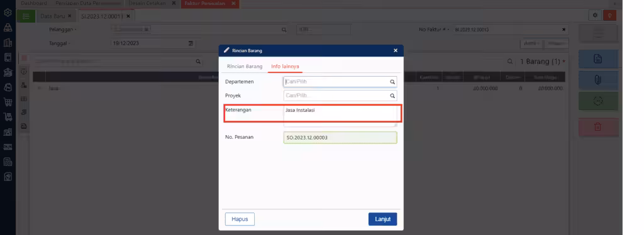This screenshot has width=644, height=235.
Task: Click the bank building sidebar icon
Action: point(8,72)
